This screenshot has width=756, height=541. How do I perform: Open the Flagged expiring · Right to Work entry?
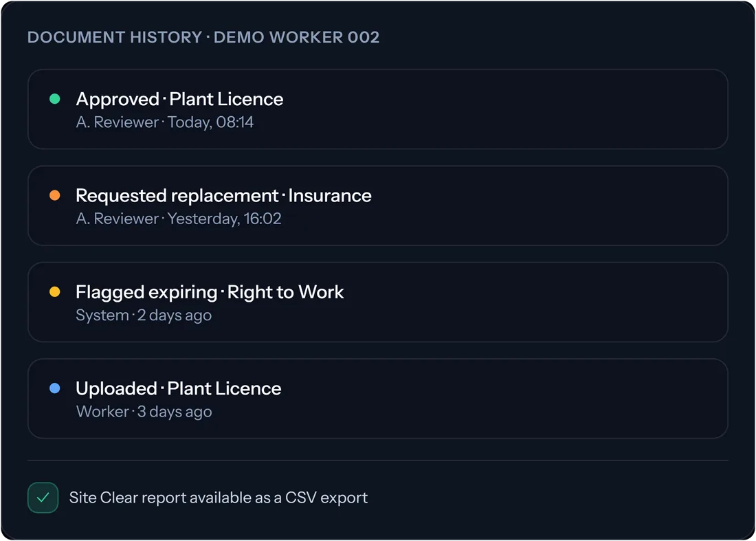377,302
